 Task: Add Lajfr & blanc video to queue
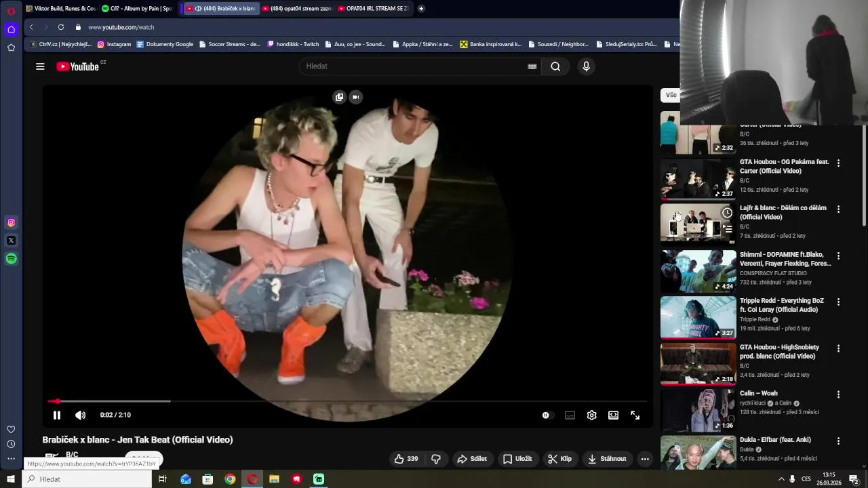point(727,229)
